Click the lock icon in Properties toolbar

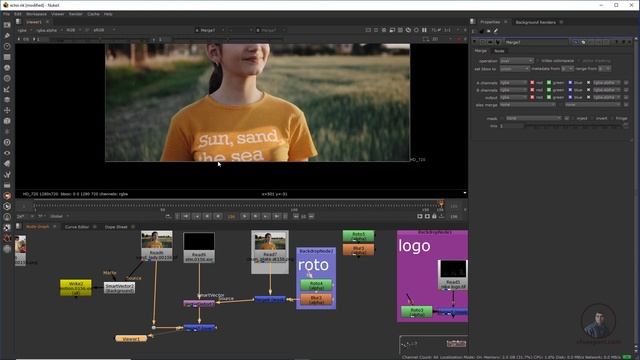(489, 31)
